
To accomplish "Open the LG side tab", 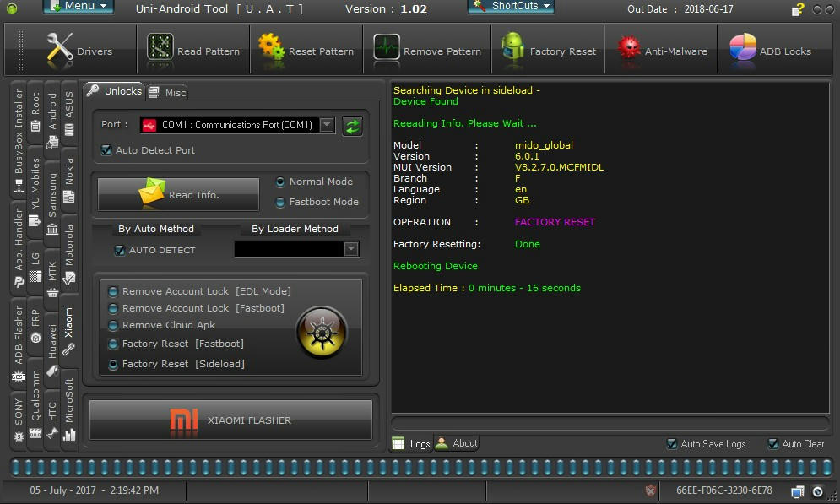I will (35, 267).
